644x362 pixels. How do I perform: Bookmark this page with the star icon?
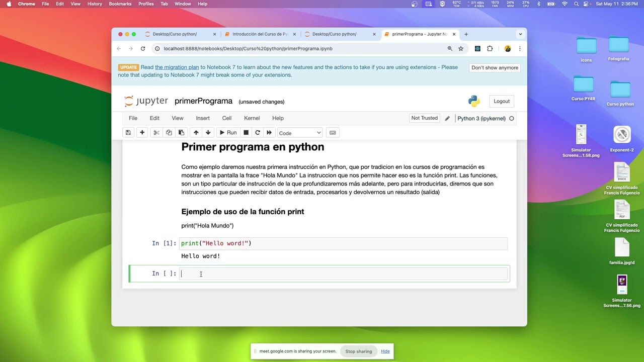click(461, 49)
